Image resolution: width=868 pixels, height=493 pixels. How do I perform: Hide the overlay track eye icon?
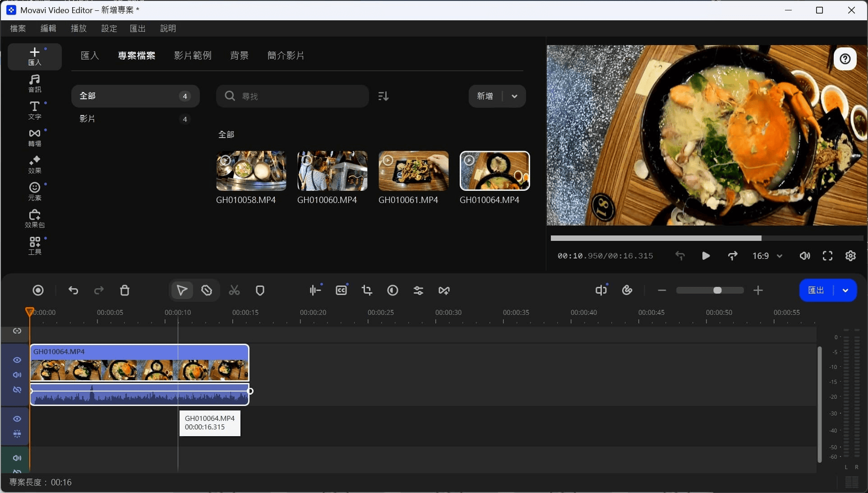pyautogui.click(x=17, y=419)
